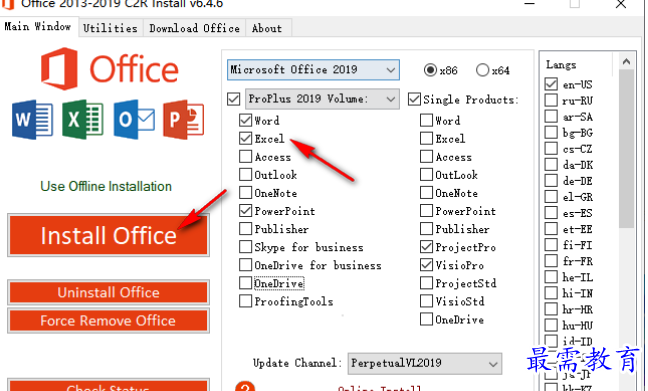
Task: Check OneDrive in the ProPlus list
Action: (x=245, y=283)
